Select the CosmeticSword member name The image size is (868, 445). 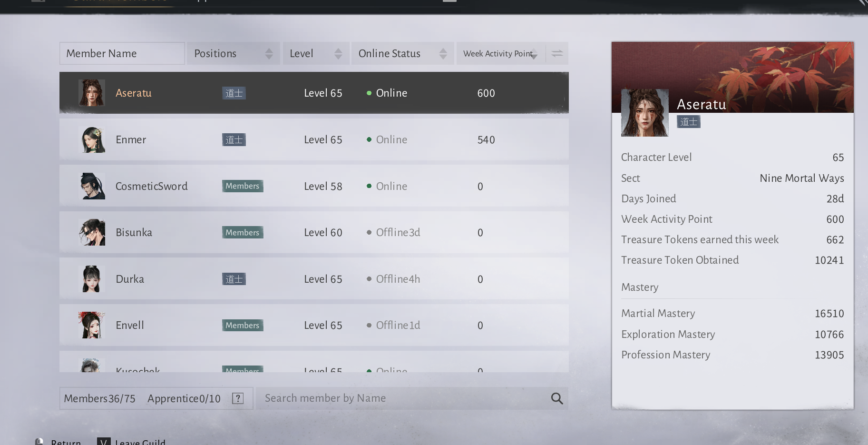click(152, 186)
